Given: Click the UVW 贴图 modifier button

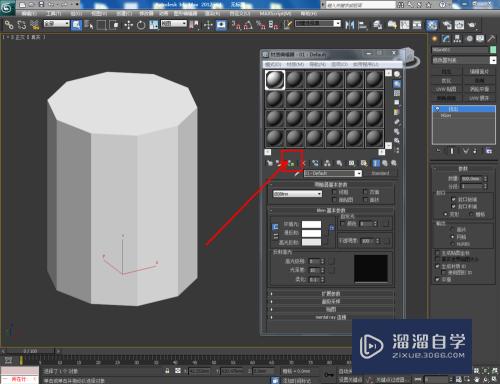Looking at the screenshot, I should pyautogui.click(x=446, y=89).
